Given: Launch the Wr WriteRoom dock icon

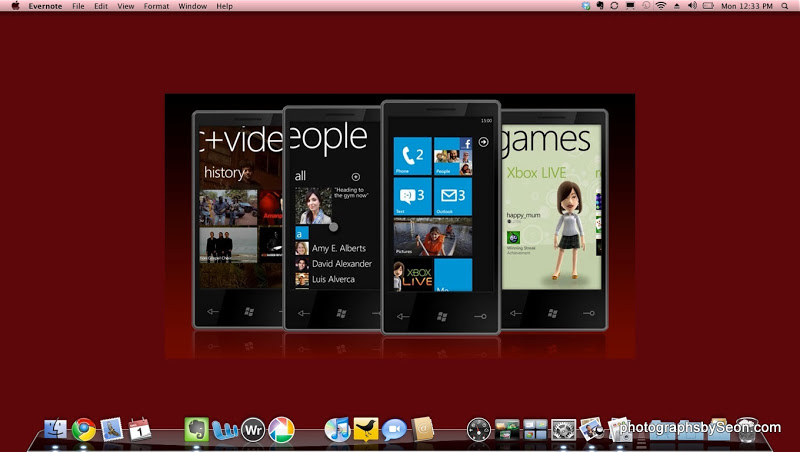Looking at the screenshot, I should point(253,430).
